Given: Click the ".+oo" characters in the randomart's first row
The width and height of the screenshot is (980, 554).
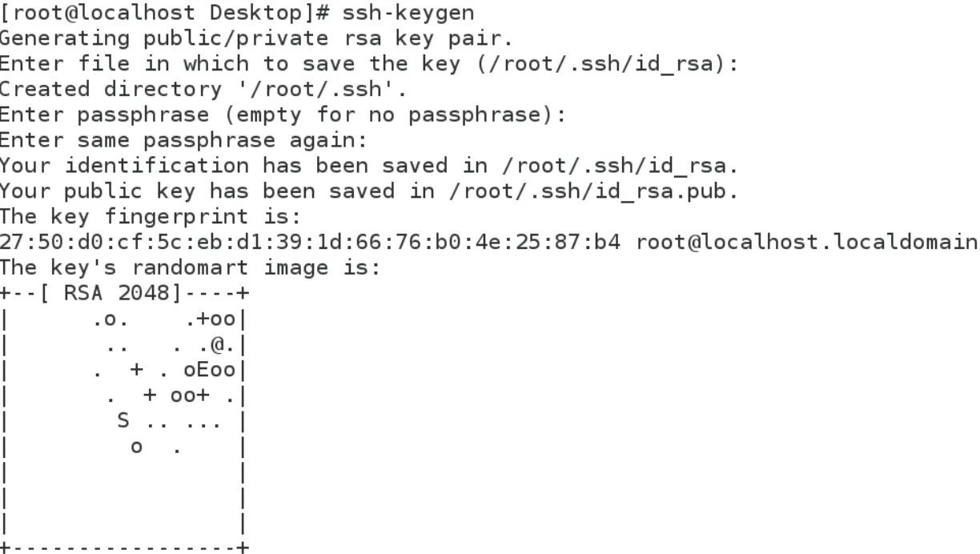Looking at the screenshot, I should (x=210, y=320).
